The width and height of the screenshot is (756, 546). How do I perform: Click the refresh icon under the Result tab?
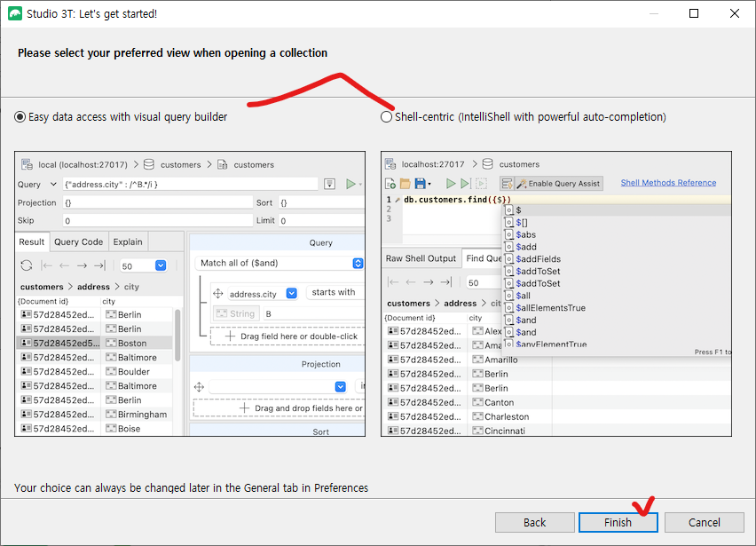27,265
